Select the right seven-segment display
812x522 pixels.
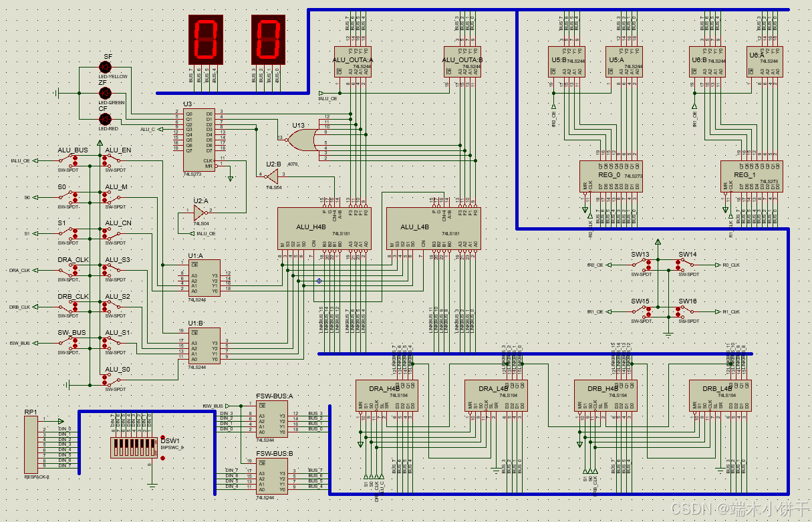(x=268, y=40)
